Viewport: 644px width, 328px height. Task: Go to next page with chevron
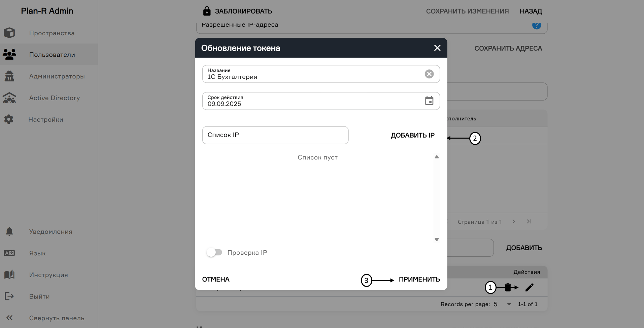pyautogui.click(x=514, y=221)
